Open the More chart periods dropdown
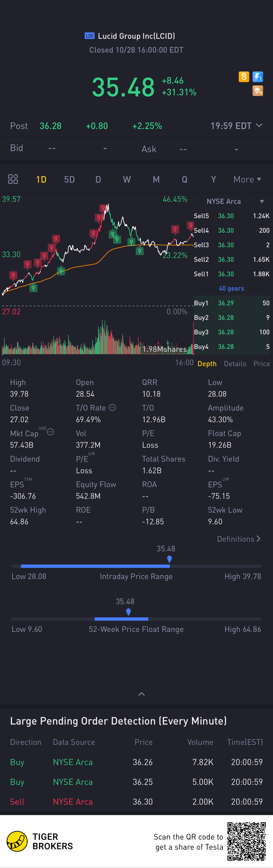Image resolution: width=273 pixels, height=868 pixels. [x=248, y=179]
